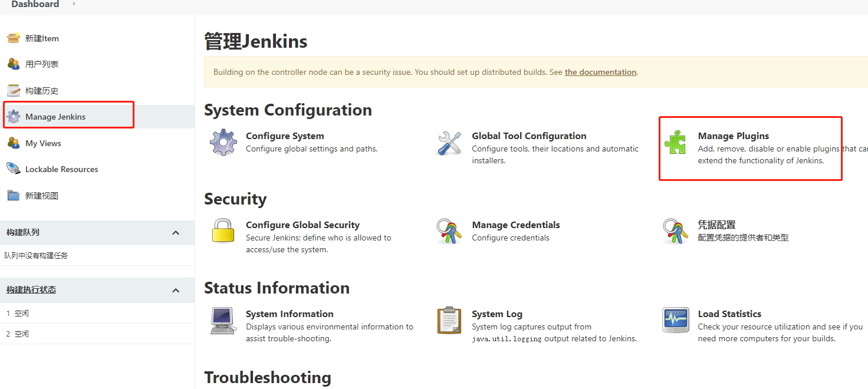Open My Views sidebar entry
The width and height of the screenshot is (868, 389).
coord(43,143)
